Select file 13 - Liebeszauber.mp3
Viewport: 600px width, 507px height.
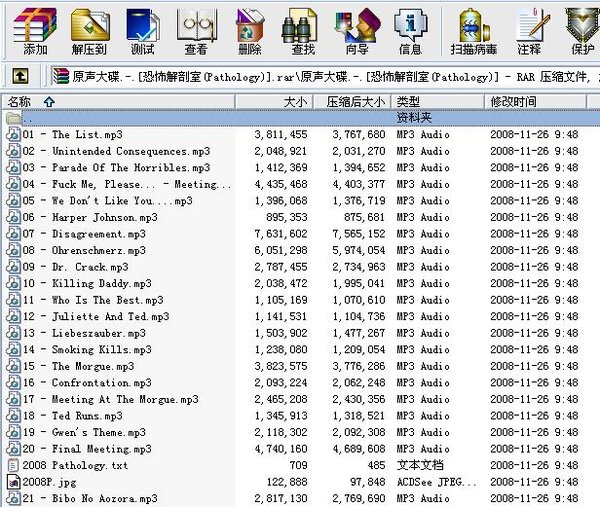pyautogui.click(x=84, y=333)
